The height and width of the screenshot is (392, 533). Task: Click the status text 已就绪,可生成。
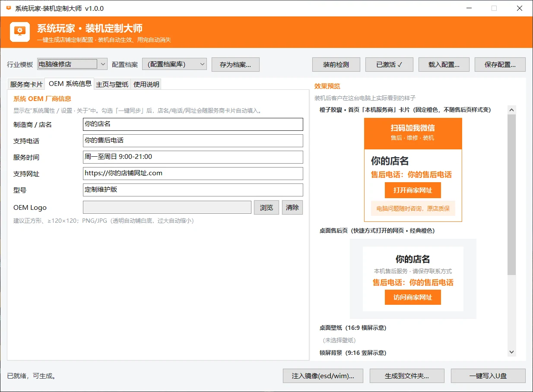coord(32,376)
